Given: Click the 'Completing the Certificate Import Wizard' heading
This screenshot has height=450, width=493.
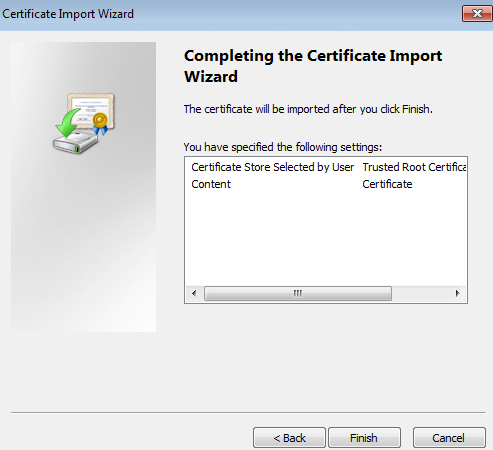Looking at the screenshot, I should [x=313, y=66].
